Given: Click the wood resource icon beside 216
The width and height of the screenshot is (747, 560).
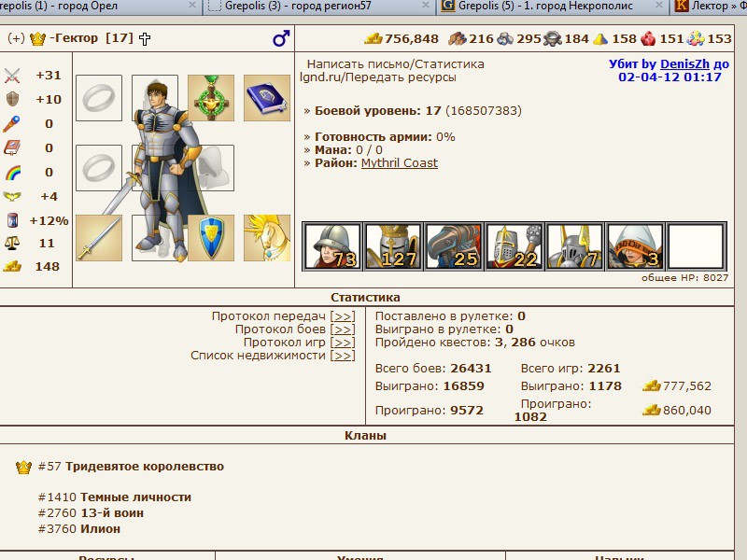Looking at the screenshot, I should [458, 38].
